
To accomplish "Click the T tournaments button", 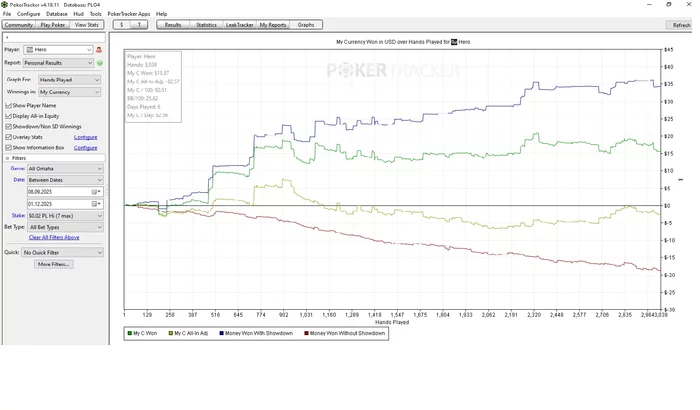I will [139, 25].
